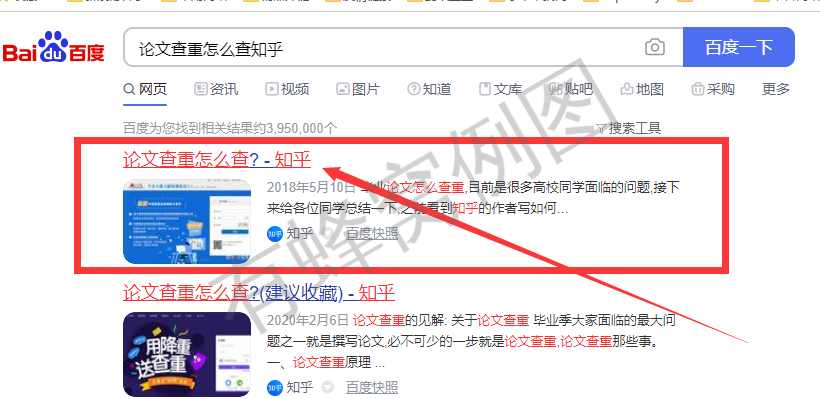The height and width of the screenshot is (399, 820).
Task: Click the Baidu logo
Action: [x=54, y=47]
